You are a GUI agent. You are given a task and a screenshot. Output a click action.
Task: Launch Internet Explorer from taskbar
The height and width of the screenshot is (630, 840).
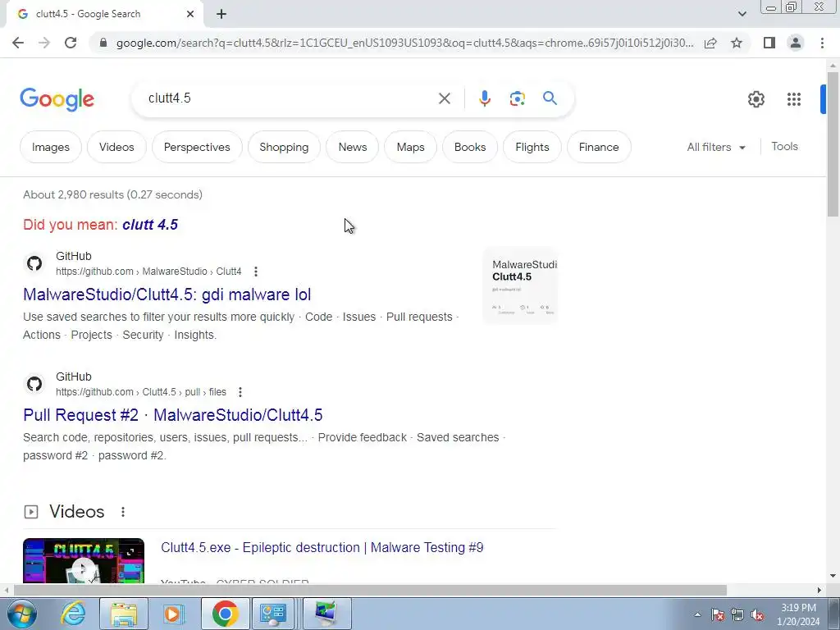click(x=73, y=614)
